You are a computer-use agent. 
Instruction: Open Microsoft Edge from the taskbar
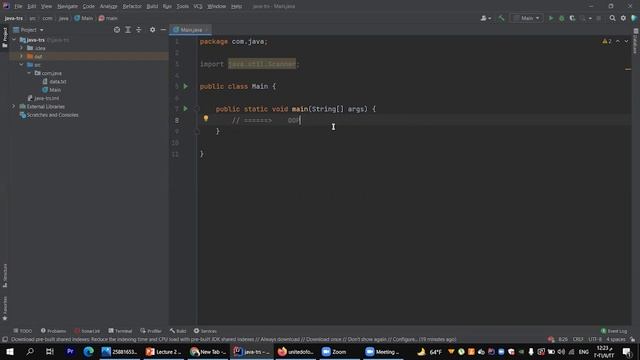coord(88,351)
